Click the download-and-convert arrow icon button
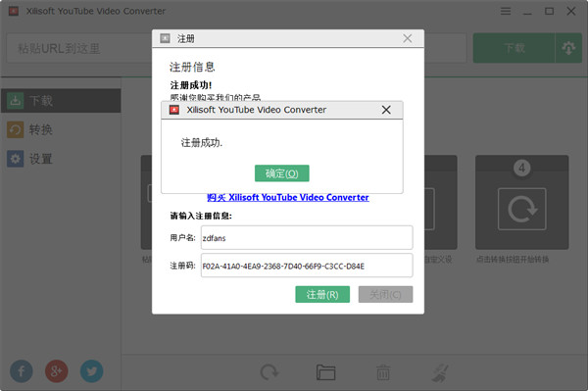Screen dimensions: 588x391 pos(568,48)
